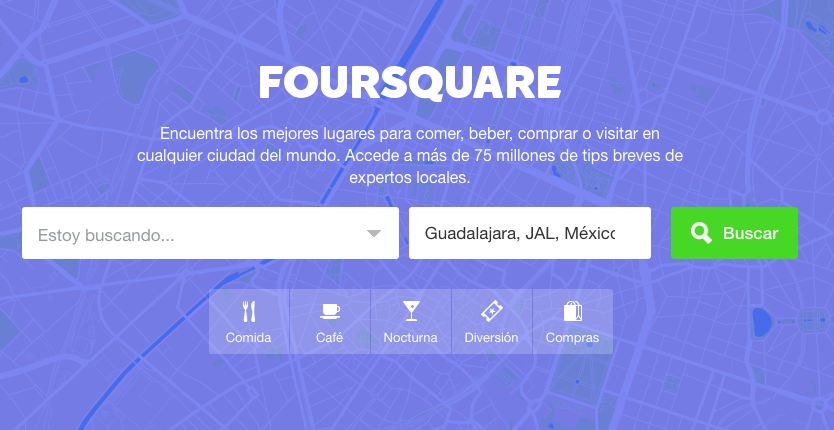This screenshot has height=430, width=834.
Task: Click the ticket icon for Diversión
Action: click(x=491, y=311)
